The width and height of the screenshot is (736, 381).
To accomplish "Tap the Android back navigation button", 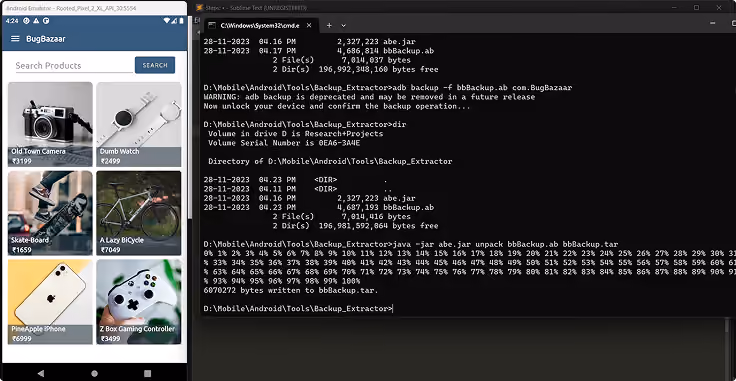I will tap(40, 373).
